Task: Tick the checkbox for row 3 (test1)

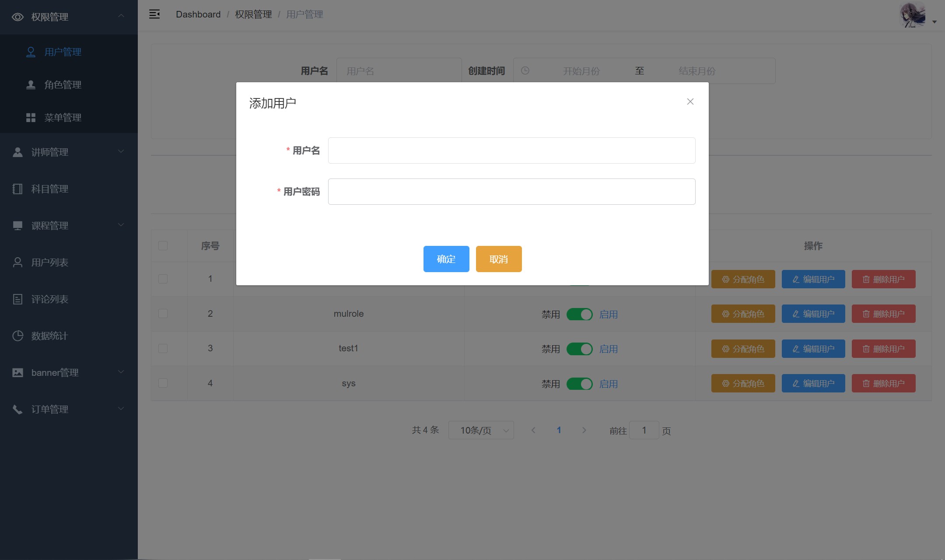Action: coord(163,349)
